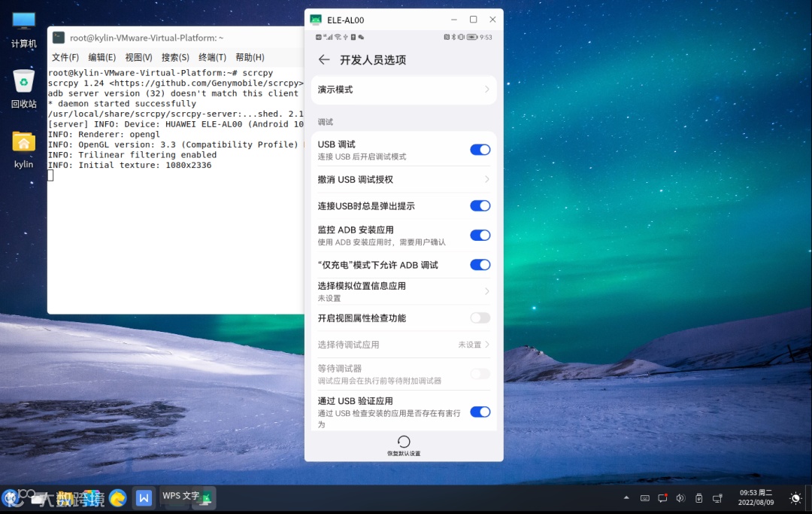The height and width of the screenshot is (514, 812).
Task: Open the 计算机 desktop icon
Action: pyautogui.click(x=24, y=29)
